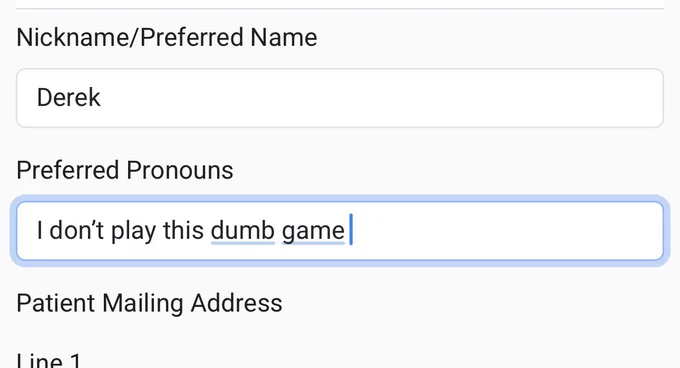The width and height of the screenshot is (680, 368).
Task: Click the word Address in the heading
Action: pyautogui.click(x=236, y=303)
